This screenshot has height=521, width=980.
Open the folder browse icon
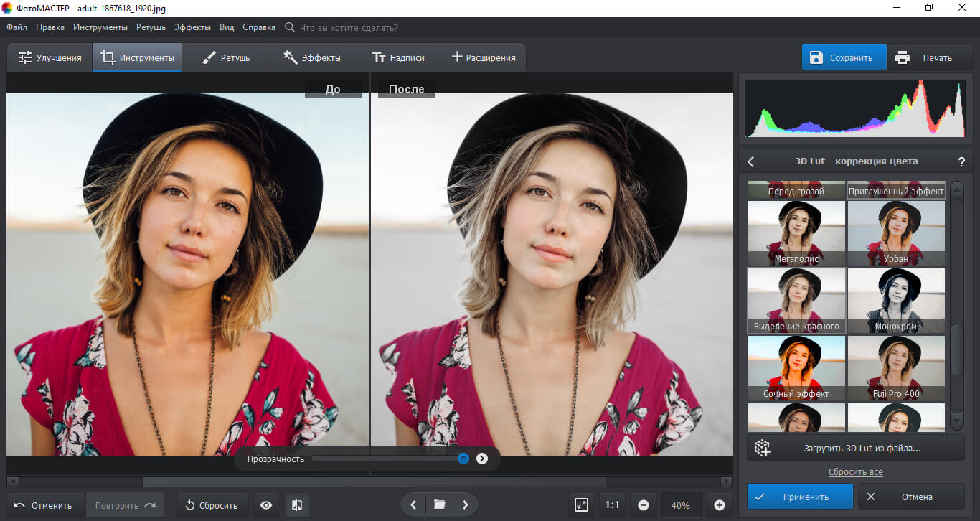tap(440, 505)
